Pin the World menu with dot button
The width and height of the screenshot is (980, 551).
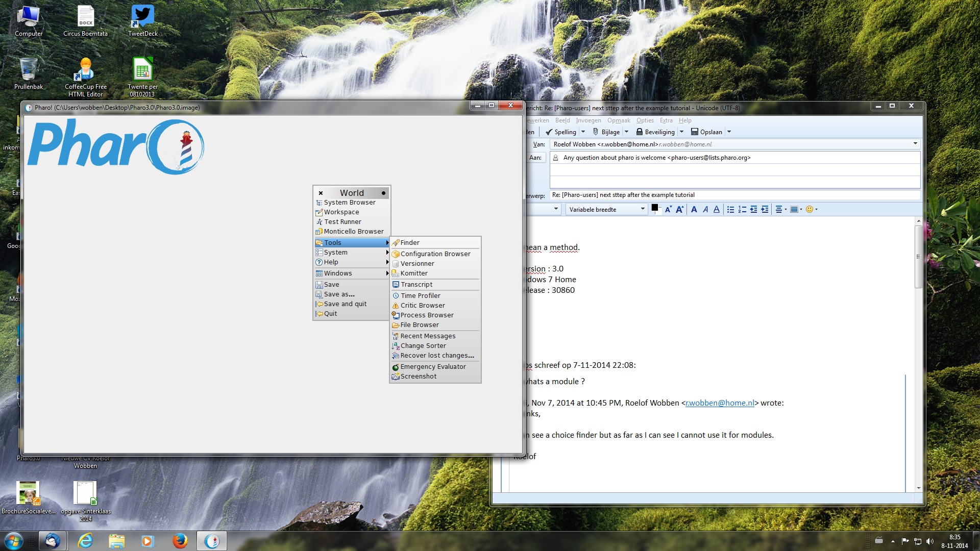coord(383,193)
